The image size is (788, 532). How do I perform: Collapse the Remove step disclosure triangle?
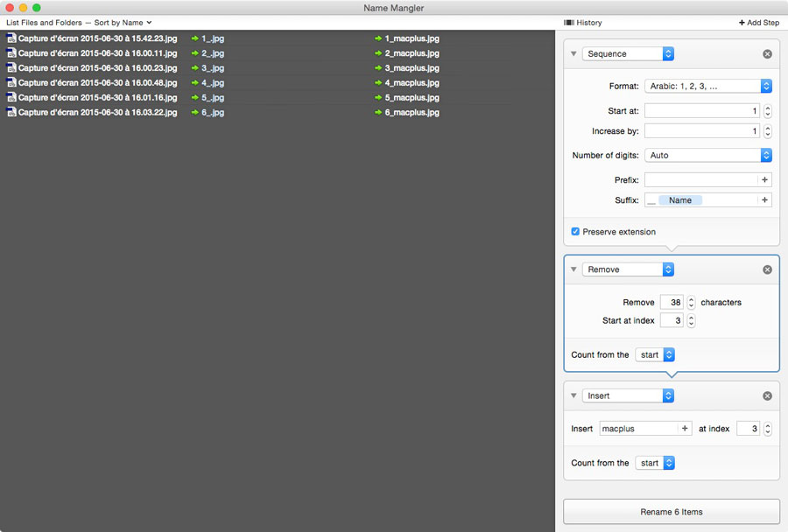(x=573, y=269)
